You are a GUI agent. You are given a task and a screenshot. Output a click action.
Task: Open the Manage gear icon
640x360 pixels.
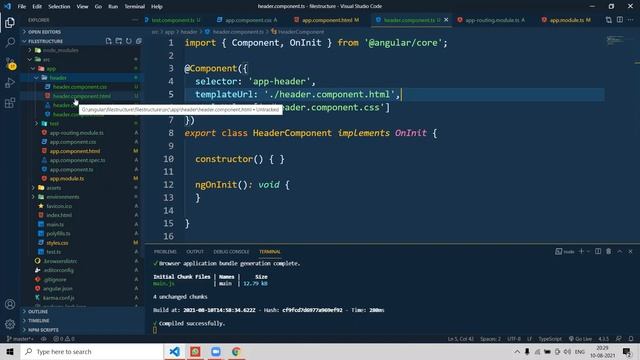click(x=10, y=324)
